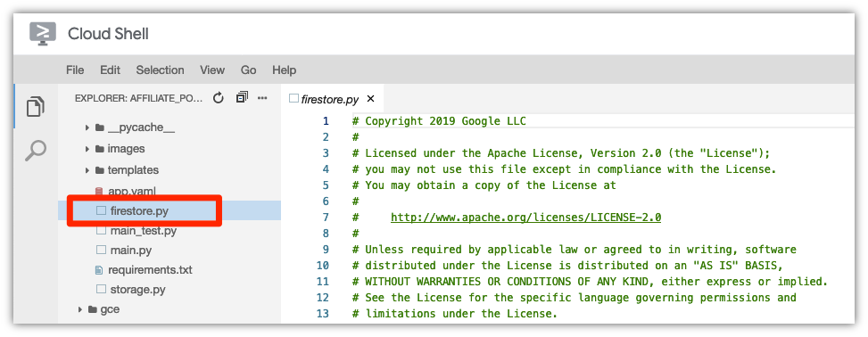
Task: Close the firestore.py editor tab
Action: point(371,99)
